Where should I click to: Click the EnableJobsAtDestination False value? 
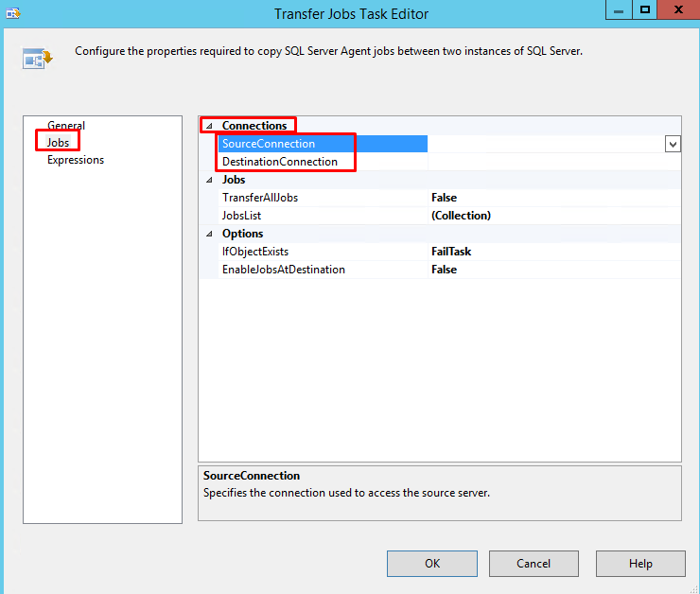pyautogui.click(x=445, y=270)
